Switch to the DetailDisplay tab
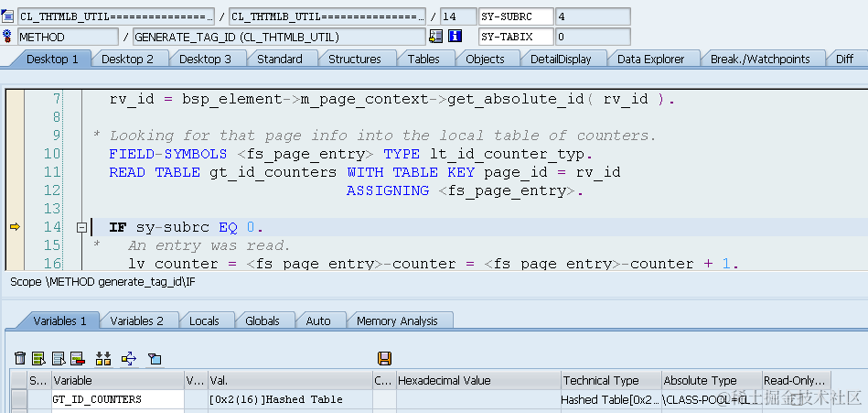The image size is (868, 413). [x=561, y=59]
